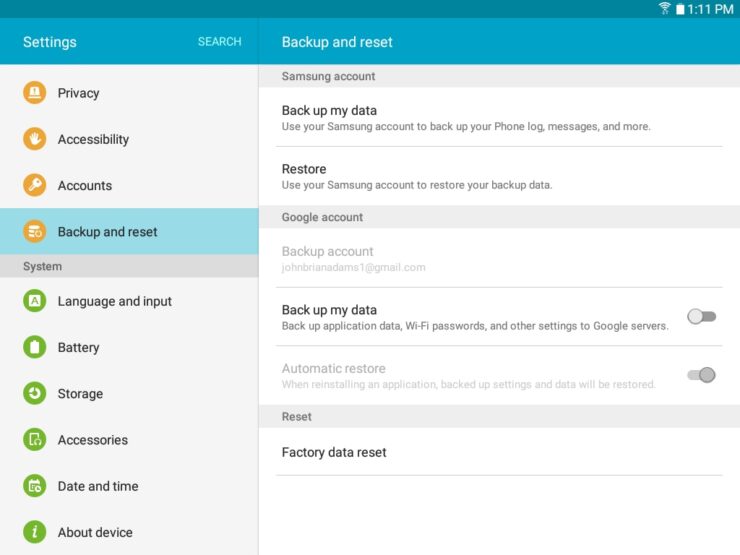Image resolution: width=740 pixels, height=555 pixels.
Task: Open Date and time settings label
Action: [x=98, y=486]
